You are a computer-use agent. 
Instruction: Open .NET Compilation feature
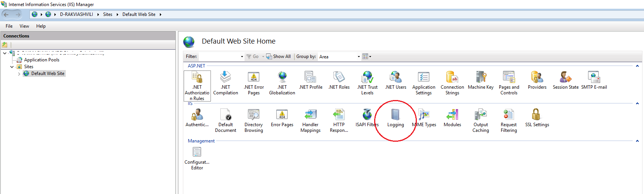click(226, 83)
